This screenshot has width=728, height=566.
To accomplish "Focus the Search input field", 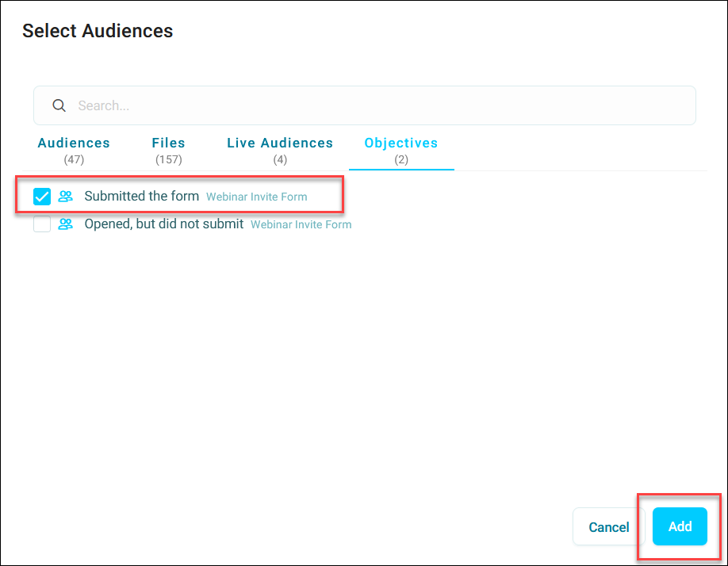I will (365, 105).
